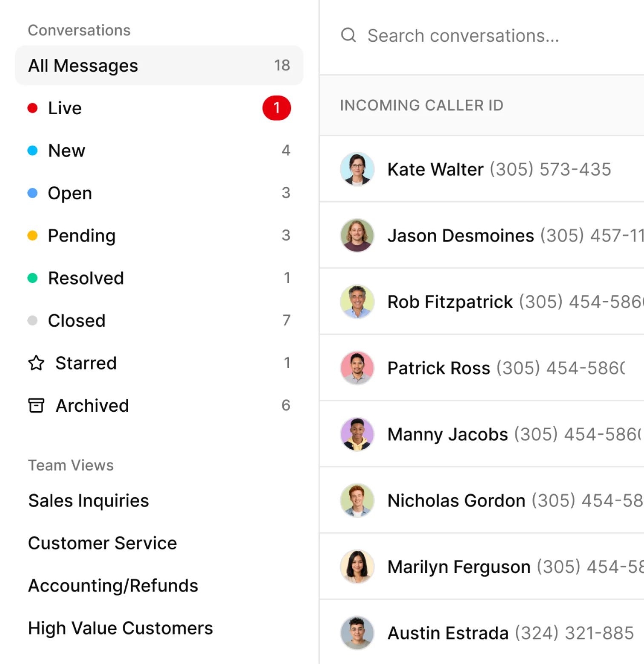Show Pending conversations
This screenshot has height=664, width=644.
point(159,236)
